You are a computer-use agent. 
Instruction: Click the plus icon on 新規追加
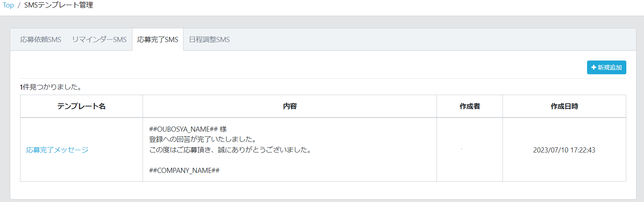tap(593, 68)
